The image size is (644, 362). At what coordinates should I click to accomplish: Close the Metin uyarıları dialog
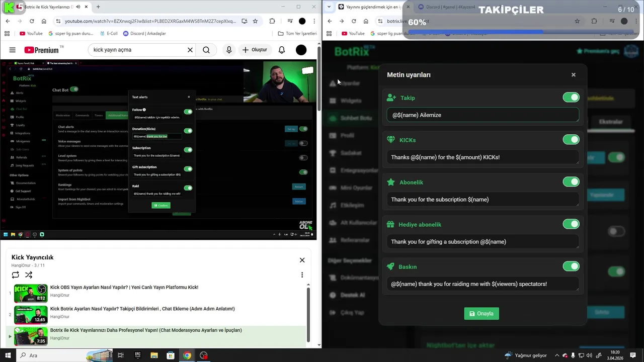(x=573, y=74)
